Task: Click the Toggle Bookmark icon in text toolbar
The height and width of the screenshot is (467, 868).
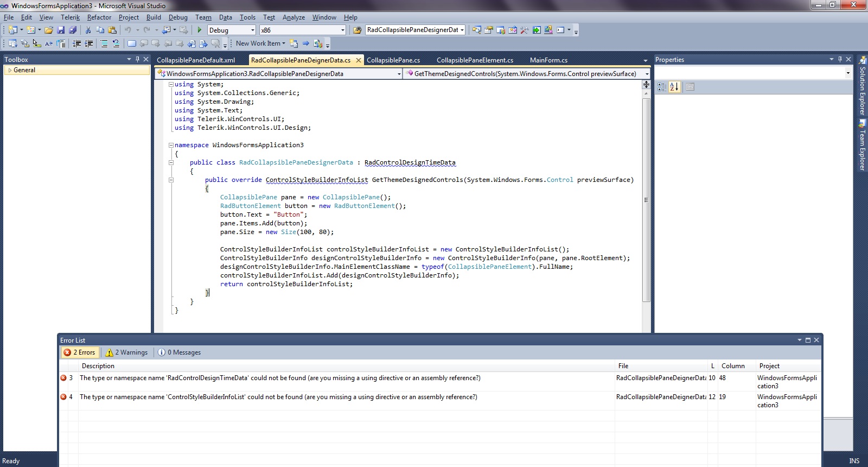Action: (x=131, y=43)
